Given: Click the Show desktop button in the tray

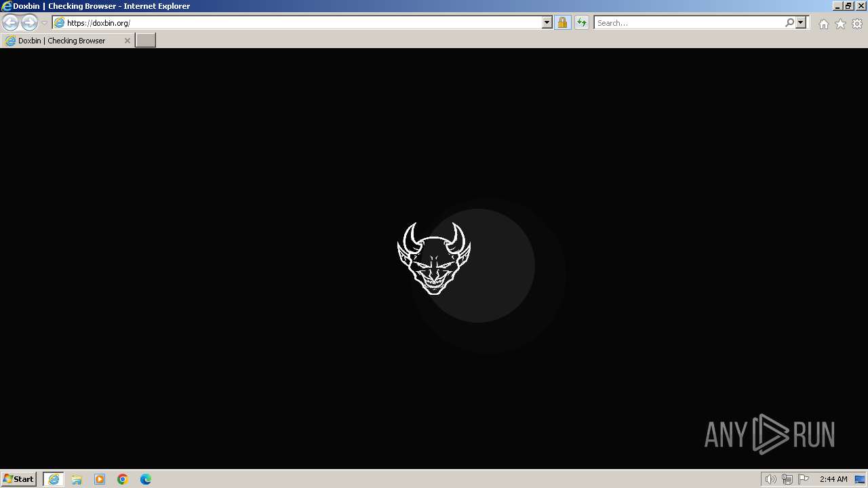Looking at the screenshot, I should pyautogui.click(x=860, y=479).
